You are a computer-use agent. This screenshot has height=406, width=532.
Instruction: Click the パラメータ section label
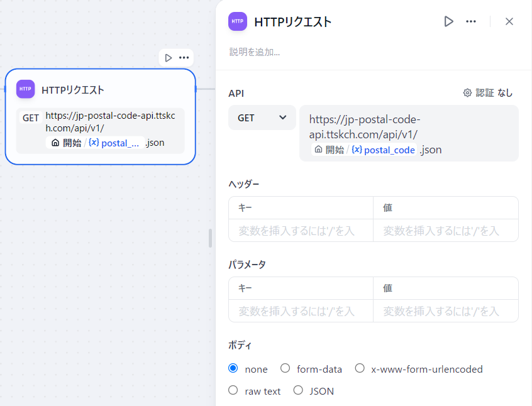pyautogui.click(x=247, y=264)
